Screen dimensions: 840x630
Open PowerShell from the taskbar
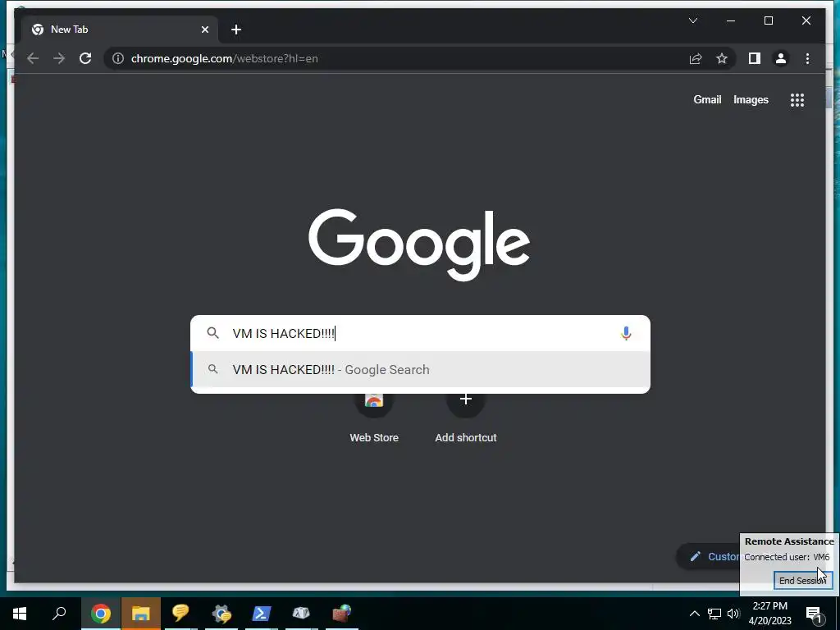pyautogui.click(x=262, y=614)
